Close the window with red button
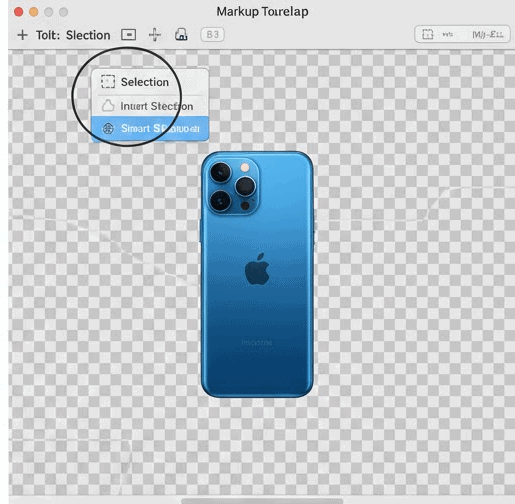Image resolution: width=515 pixels, height=504 pixels. (x=19, y=12)
